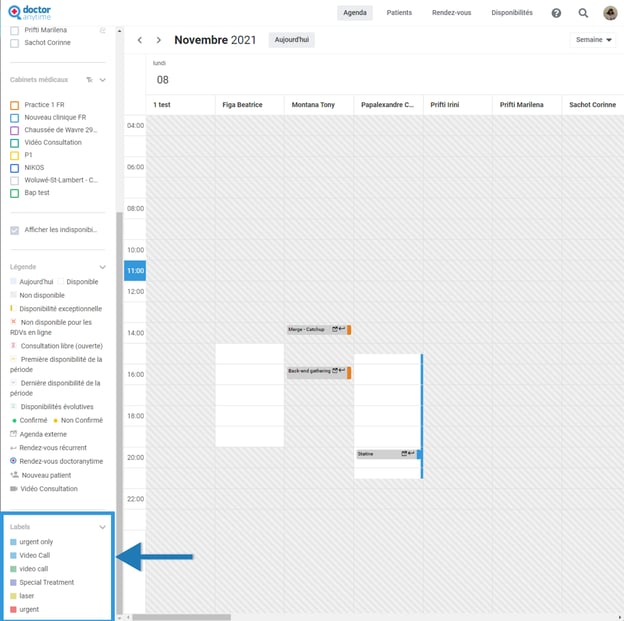This screenshot has width=624, height=621.
Task: Check the Vidéo Consultation cabinet checkbox
Action: (x=14, y=143)
